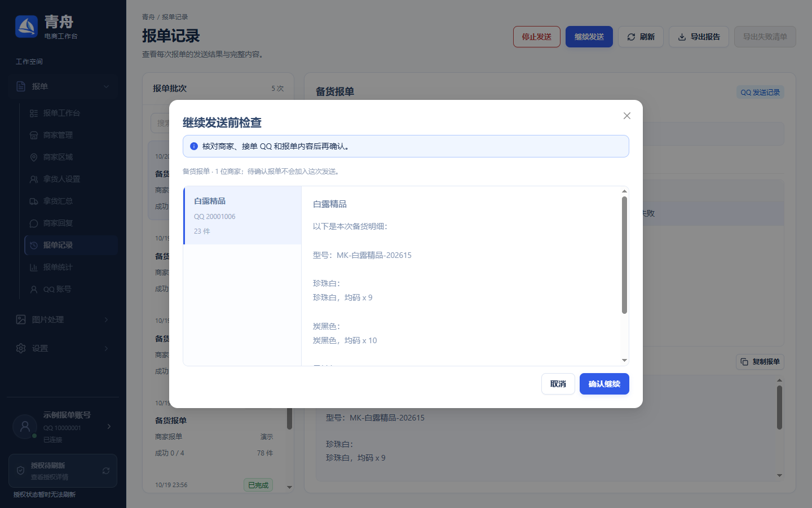812x508 pixels.
Task: Click the blue info icon in the notice banner
Action: coord(194,146)
